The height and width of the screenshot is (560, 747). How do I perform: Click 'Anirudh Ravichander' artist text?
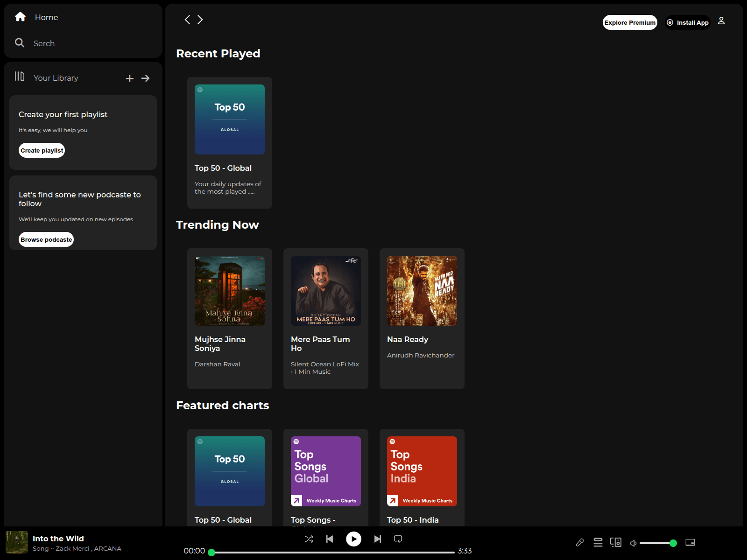click(421, 355)
